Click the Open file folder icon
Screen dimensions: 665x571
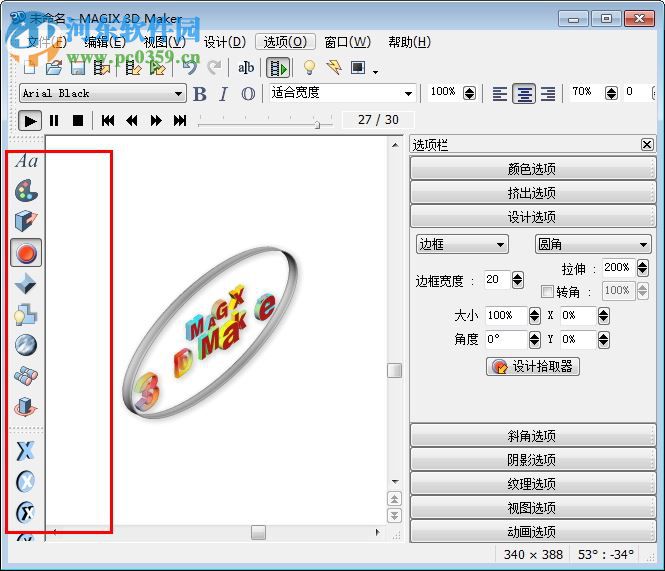54,67
